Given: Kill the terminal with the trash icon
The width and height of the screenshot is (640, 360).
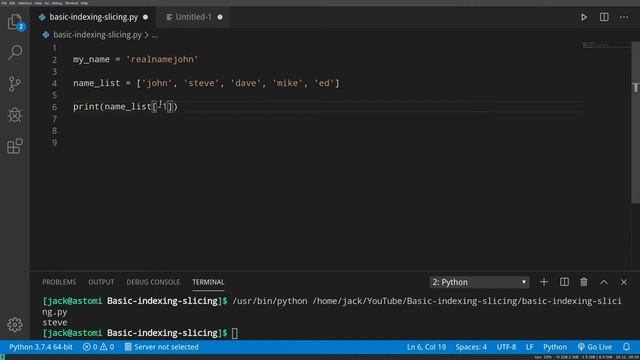Looking at the screenshot, I should pos(584,282).
